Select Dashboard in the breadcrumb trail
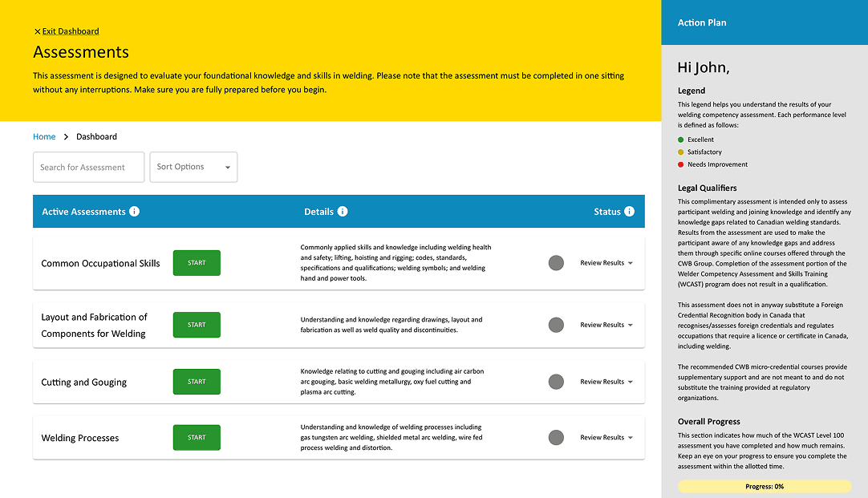 coord(96,137)
